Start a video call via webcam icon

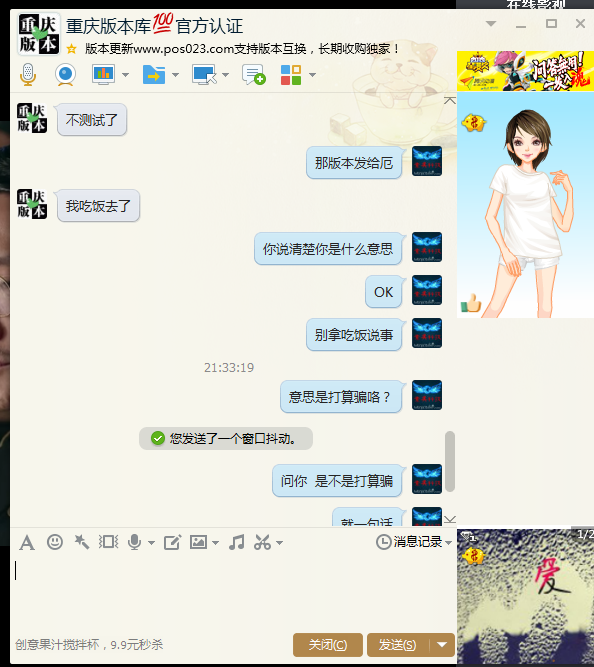[x=66, y=74]
